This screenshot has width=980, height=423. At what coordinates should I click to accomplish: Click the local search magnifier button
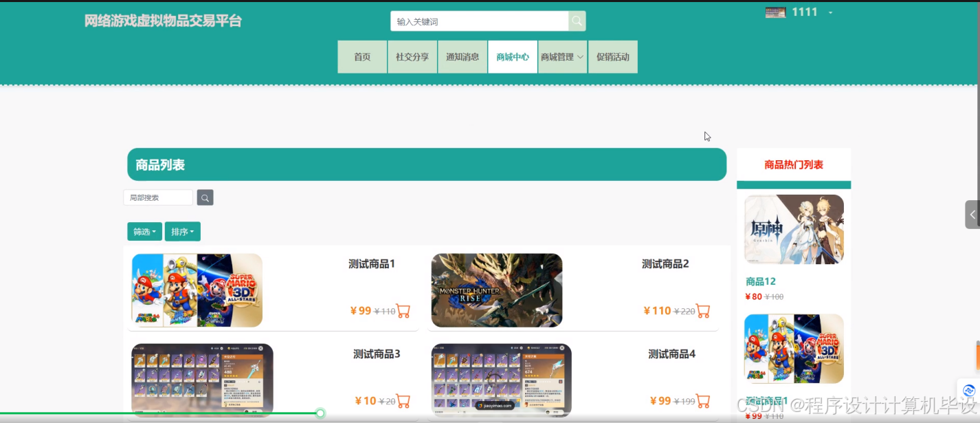pos(205,197)
